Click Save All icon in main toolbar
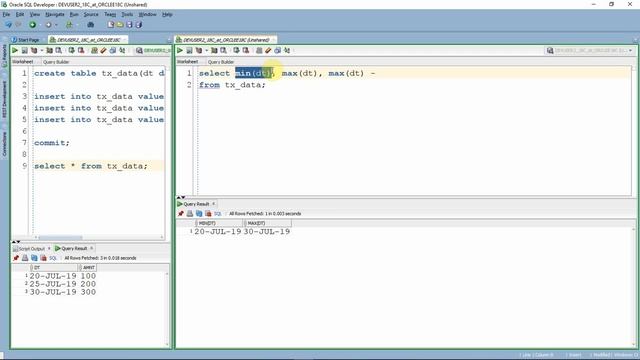 point(139,24)
